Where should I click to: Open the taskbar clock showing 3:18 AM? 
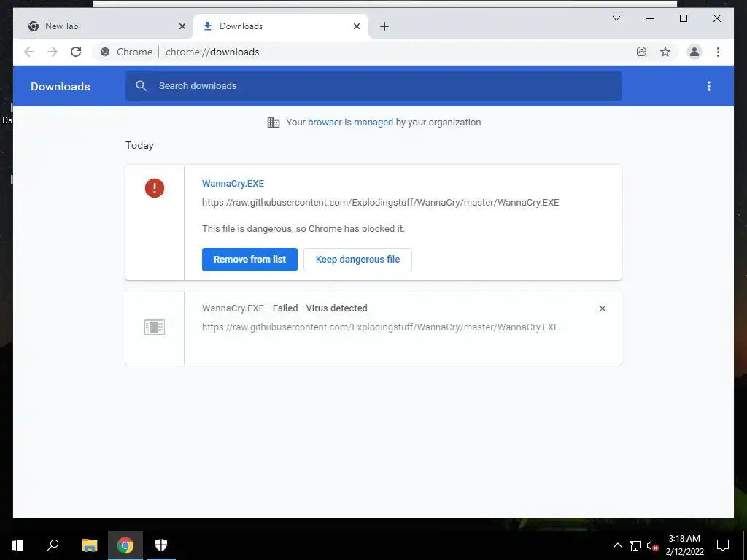[x=684, y=545]
